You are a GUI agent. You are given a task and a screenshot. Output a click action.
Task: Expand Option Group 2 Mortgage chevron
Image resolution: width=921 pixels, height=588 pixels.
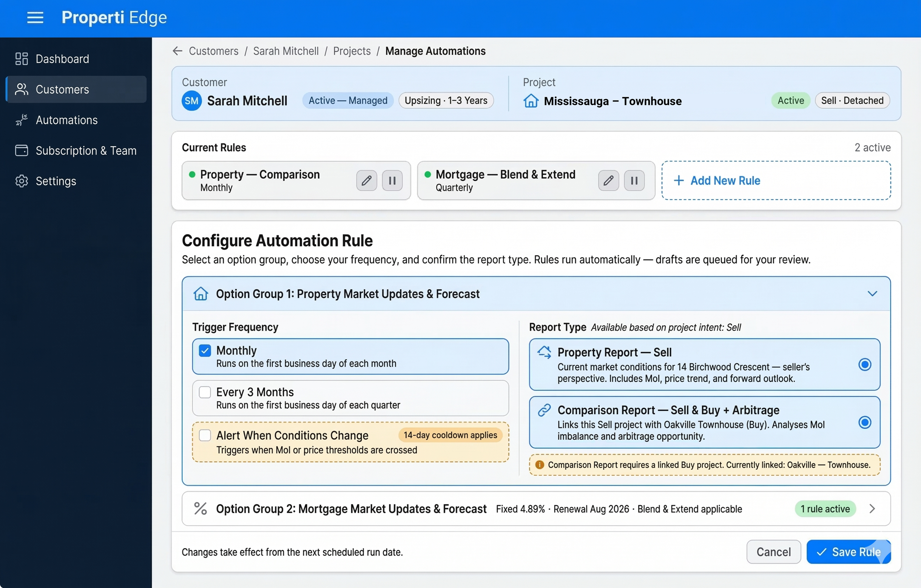(872, 508)
